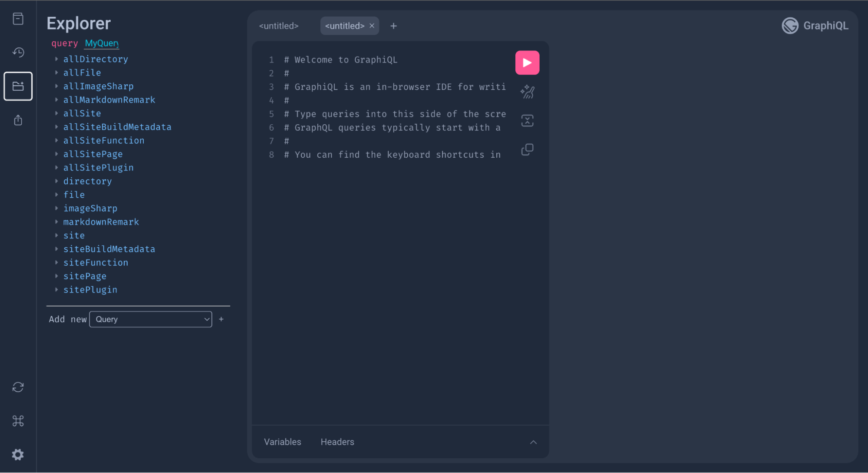Image resolution: width=868 pixels, height=473 pixels.
Task: Select the Keyboard shortcuts icon
Action: point(17,420)
